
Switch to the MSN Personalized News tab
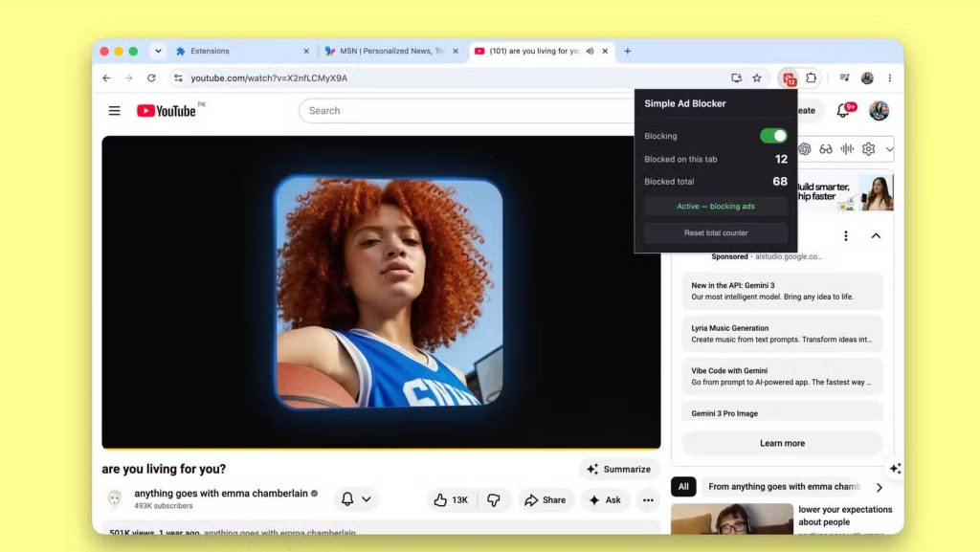point(391,52)
